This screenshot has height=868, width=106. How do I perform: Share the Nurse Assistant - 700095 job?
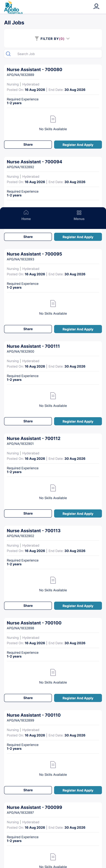pos(28,329)
